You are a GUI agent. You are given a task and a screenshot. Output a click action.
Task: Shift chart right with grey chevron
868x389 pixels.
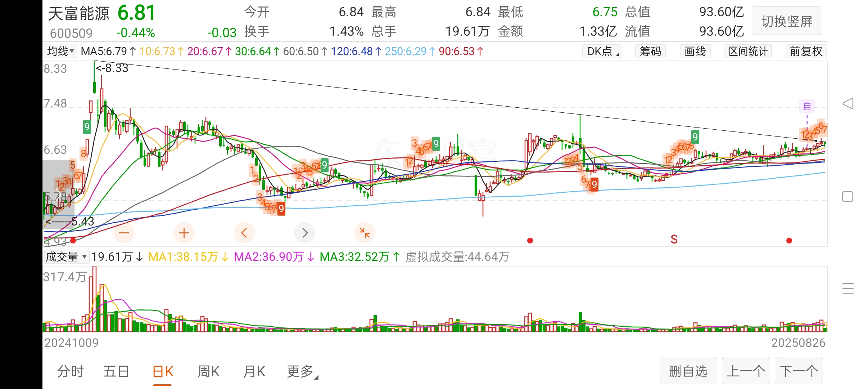(x=304, y=233)
